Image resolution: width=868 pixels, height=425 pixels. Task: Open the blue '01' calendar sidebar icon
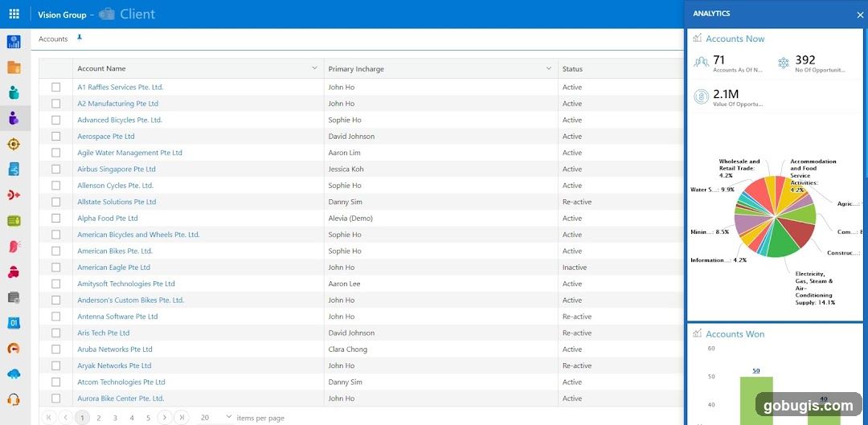tap(14, 323)
